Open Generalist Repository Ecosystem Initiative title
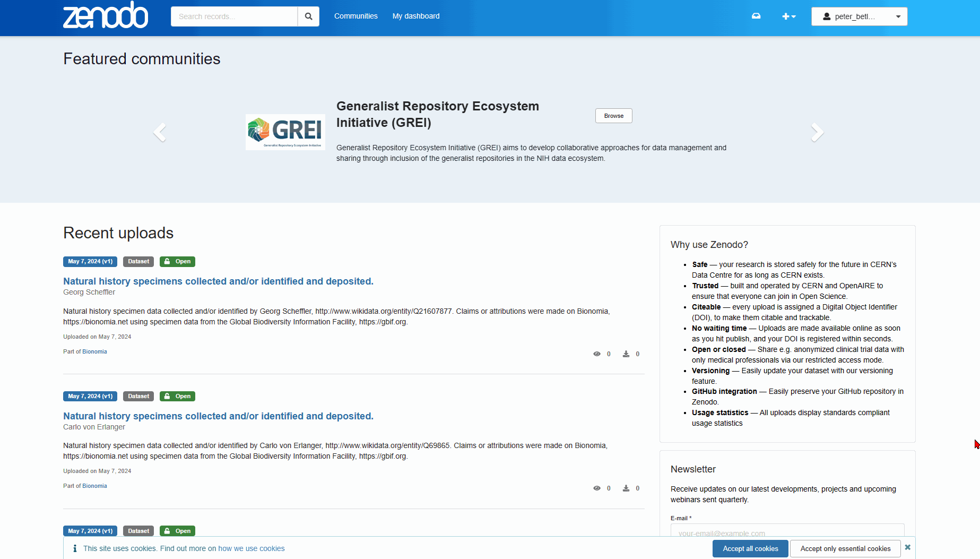Viewport: 980px width, 559px height. point(438,114)
